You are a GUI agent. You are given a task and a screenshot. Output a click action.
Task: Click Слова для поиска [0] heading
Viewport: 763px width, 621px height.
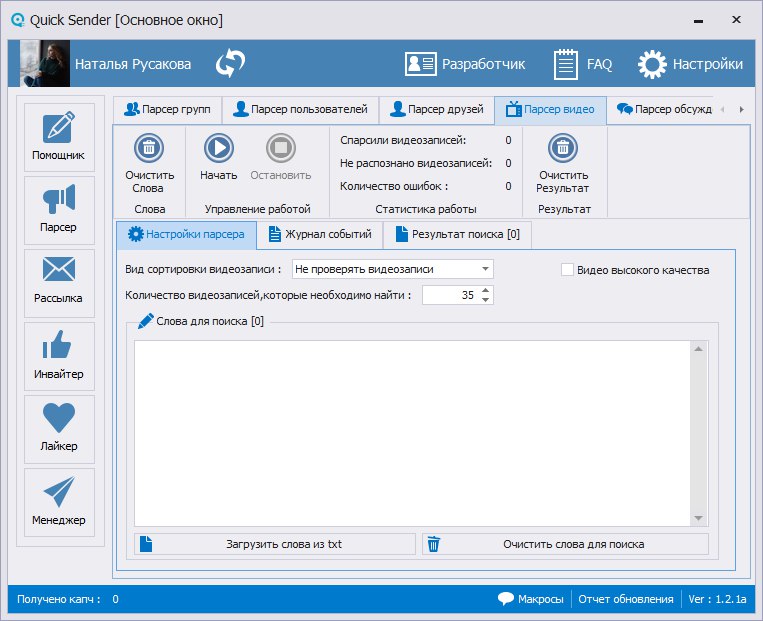[x=210, y=321]
